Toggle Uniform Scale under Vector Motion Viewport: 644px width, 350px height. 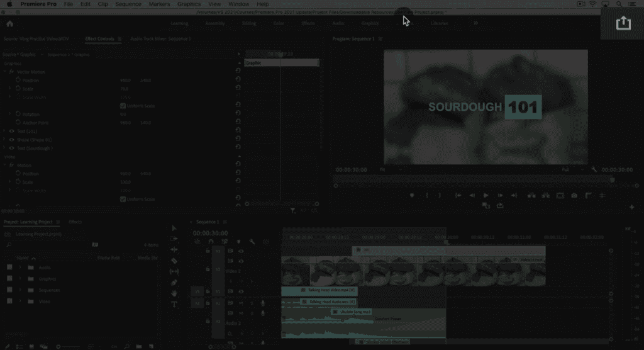click(123, 106)
